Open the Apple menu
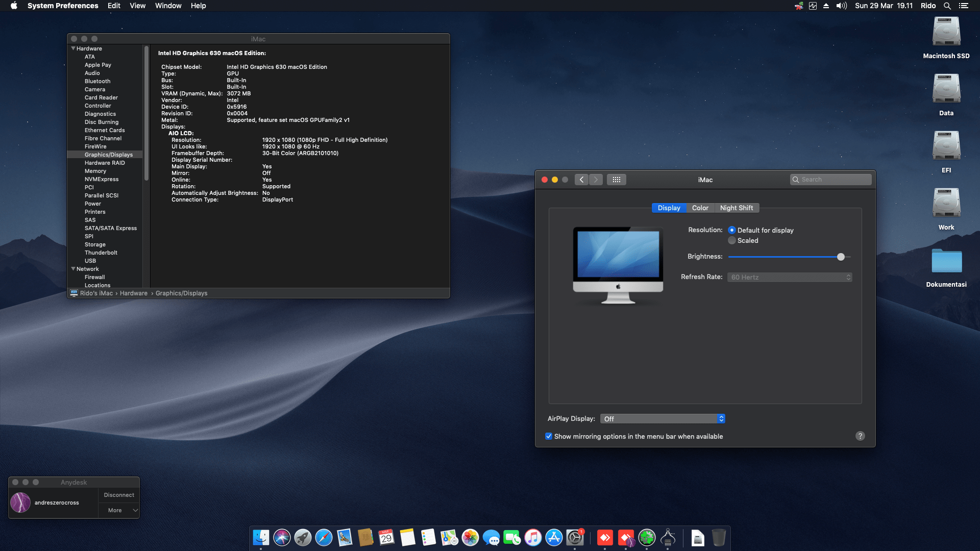The image size is (980, 551). 14,6
